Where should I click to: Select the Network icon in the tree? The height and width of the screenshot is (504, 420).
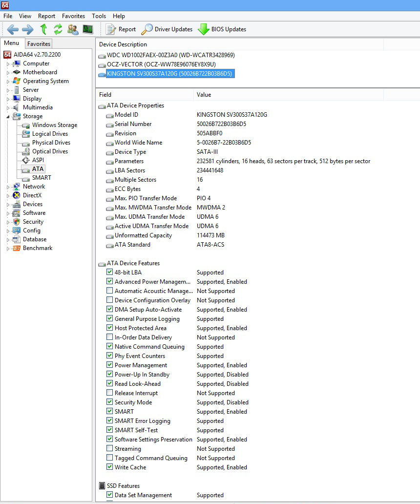17,187
